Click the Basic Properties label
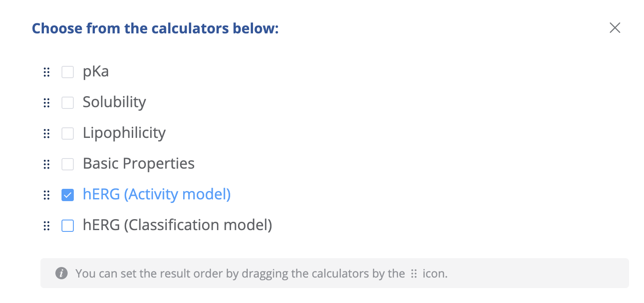The image size is (644, 303). coord(138,164)
